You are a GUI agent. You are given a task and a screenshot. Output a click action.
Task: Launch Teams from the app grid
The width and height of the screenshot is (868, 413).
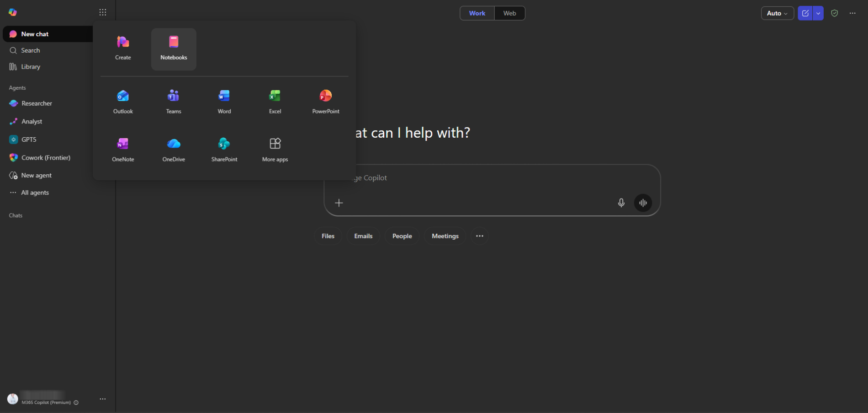pyautogui.click(x=174, y=102)
